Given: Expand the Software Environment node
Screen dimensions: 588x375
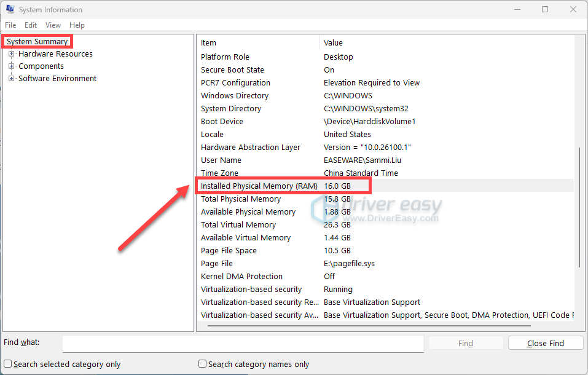Looking at the screenshot, I should click(11, 79).
